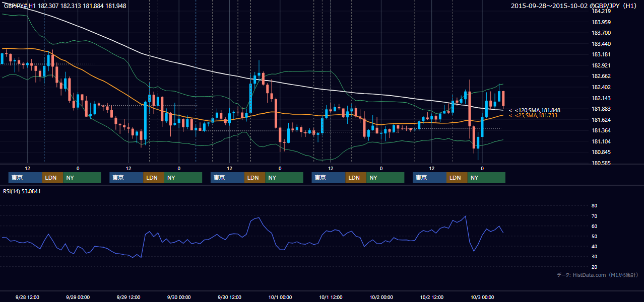Click price axis label 182.402
644x302 pixels.
pos(601,87)
